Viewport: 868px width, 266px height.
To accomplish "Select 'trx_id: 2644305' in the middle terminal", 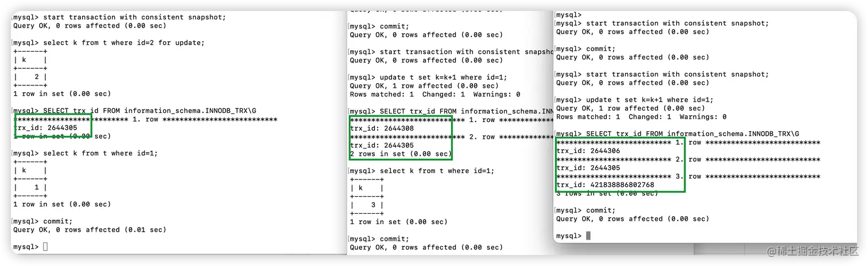I will tap(382, 146).
